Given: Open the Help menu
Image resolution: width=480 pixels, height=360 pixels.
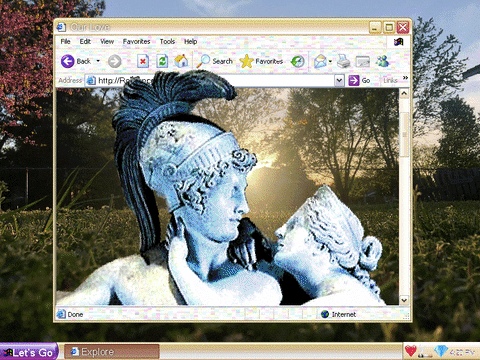Looking at the screenshot, I should coord(191,42).
